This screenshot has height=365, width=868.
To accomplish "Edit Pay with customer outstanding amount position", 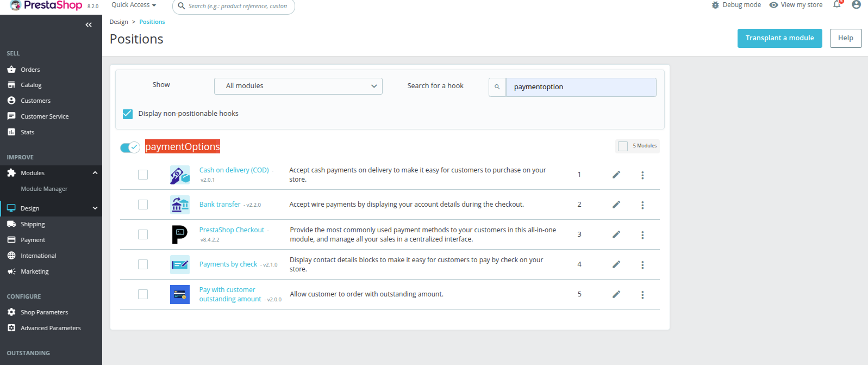I will click(616, 294).
